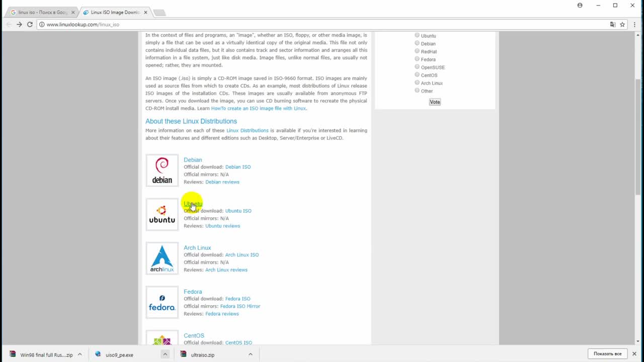Click the Show all downloads button
Viewport: 644px width, 362px height.
pos(607,353)
